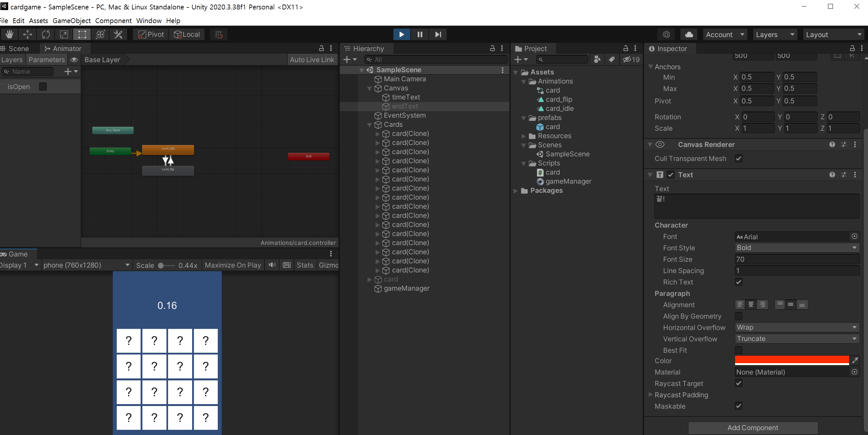The height and width of the screenshot is (435, 868).
Task: Mute game audio speaker icon
Action: [272, 265]
